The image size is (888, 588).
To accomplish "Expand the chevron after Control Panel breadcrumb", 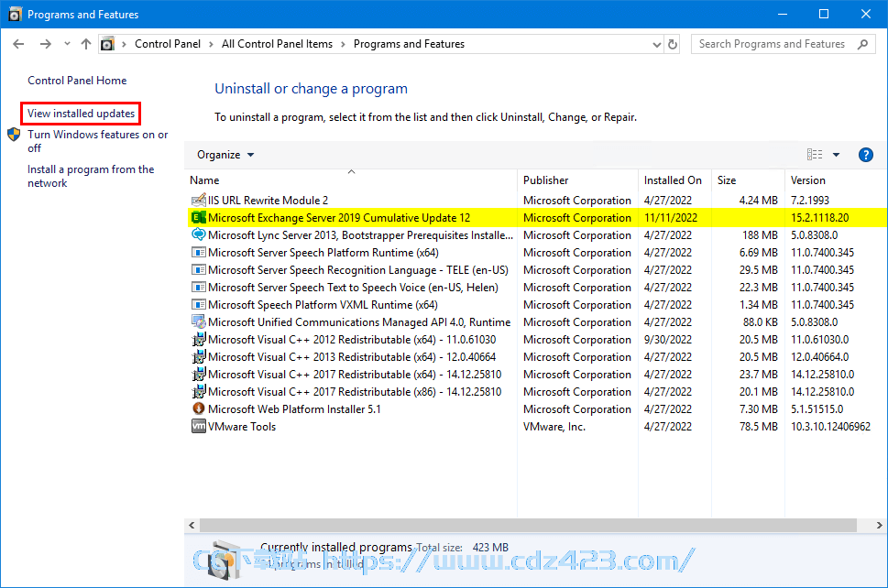I will point(211,44).
